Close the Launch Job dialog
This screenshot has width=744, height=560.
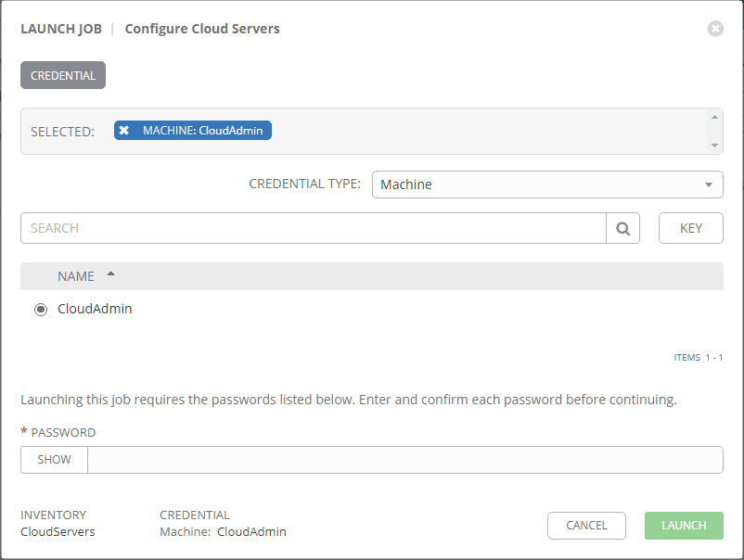715,29
